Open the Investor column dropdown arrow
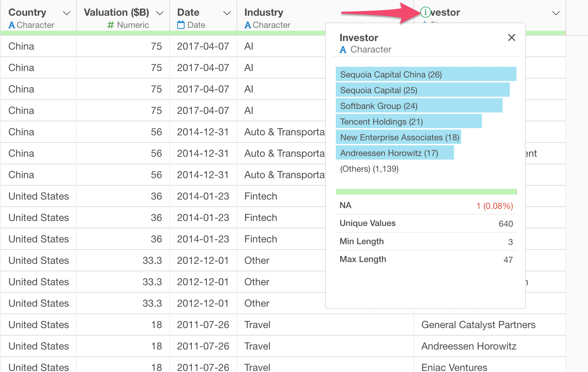The height and width of the screenshot is (372, 588). point(555,13)
